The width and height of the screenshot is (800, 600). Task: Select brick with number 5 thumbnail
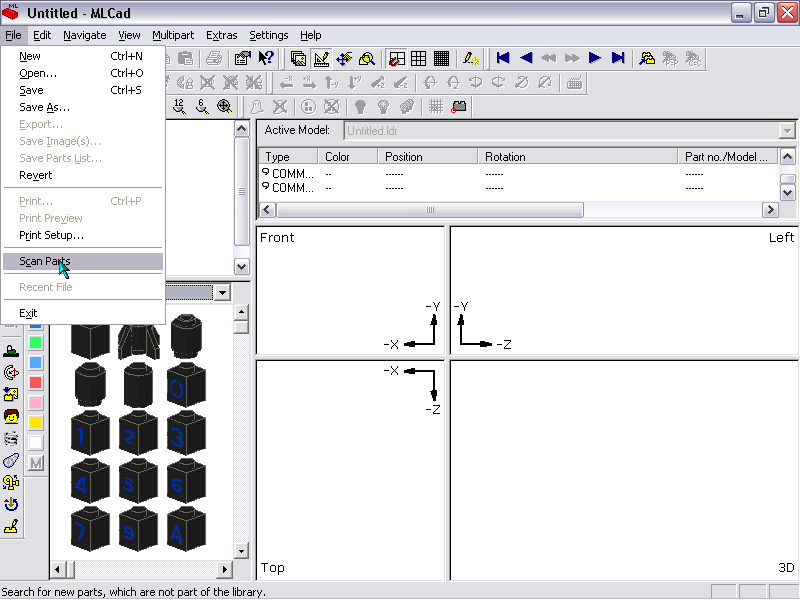pyautogui.click(x=138, y=482)
